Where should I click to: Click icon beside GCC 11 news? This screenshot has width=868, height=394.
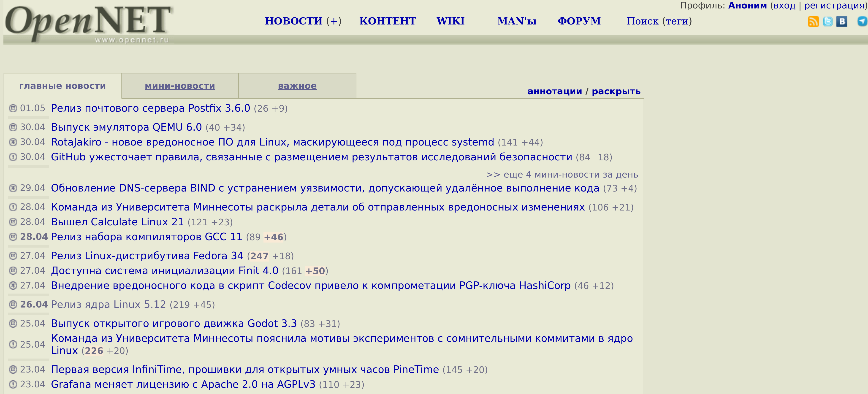(x=13, y=237)
